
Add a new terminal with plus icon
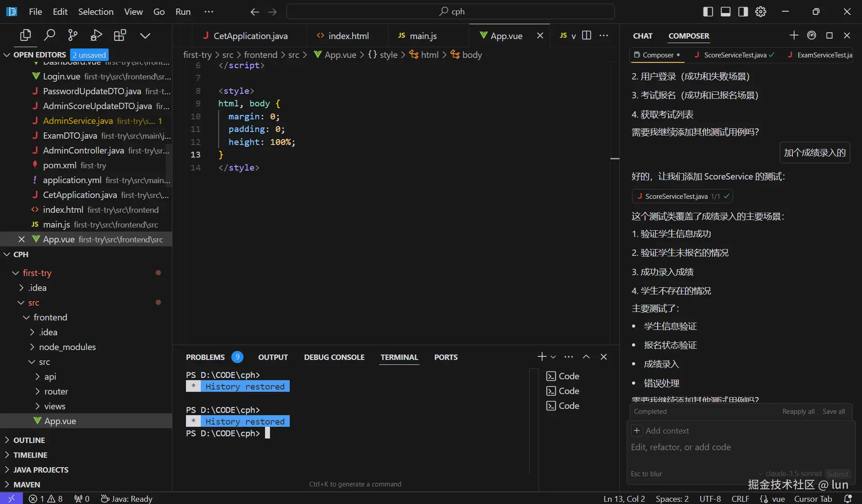542,357
